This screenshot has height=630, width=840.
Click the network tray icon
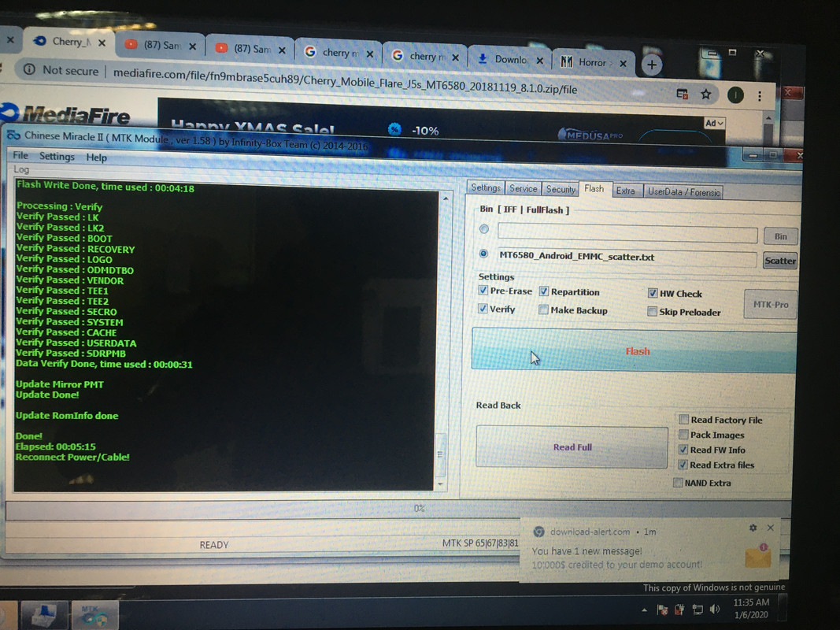tap(698, 610)
